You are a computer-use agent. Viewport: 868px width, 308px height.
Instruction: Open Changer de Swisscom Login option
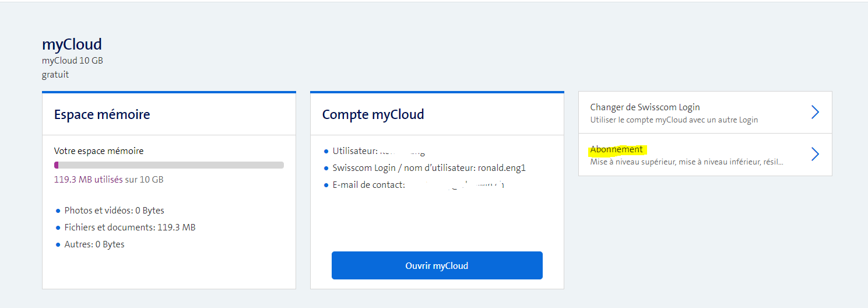click(645, 107)
